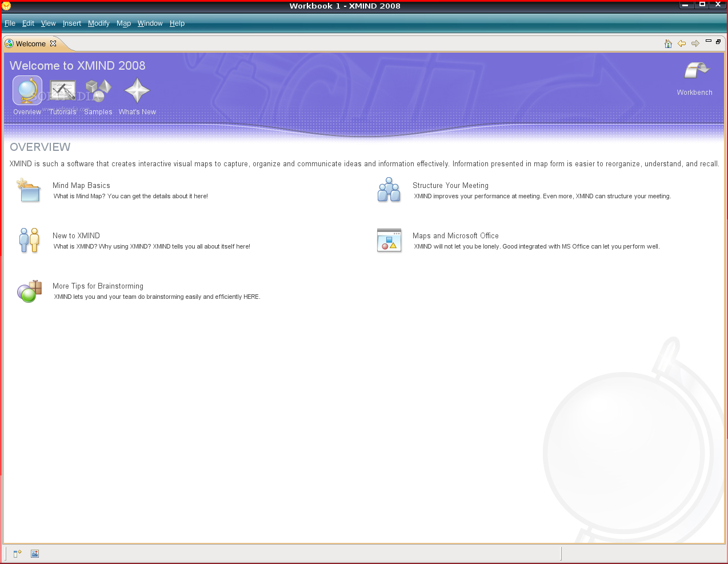This screenshot has width=728, height=564.
Task: Click the Samples label
Action: 98,112
